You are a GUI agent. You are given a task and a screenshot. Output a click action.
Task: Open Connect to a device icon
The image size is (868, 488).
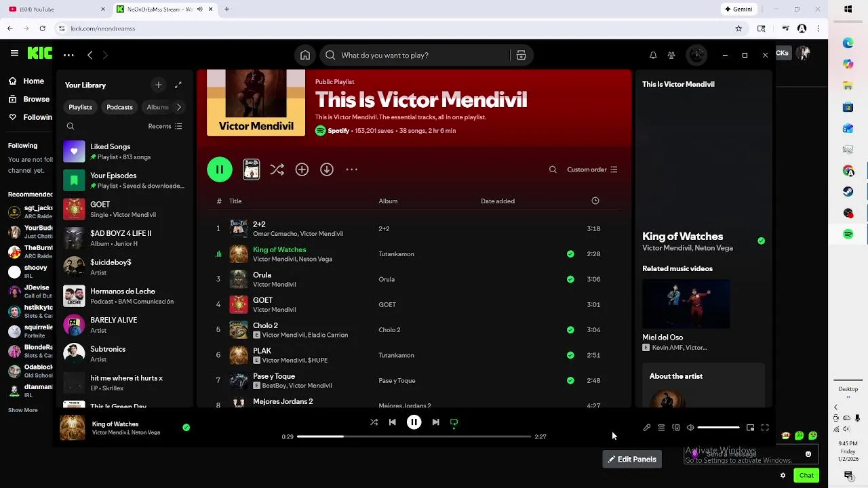676,428
